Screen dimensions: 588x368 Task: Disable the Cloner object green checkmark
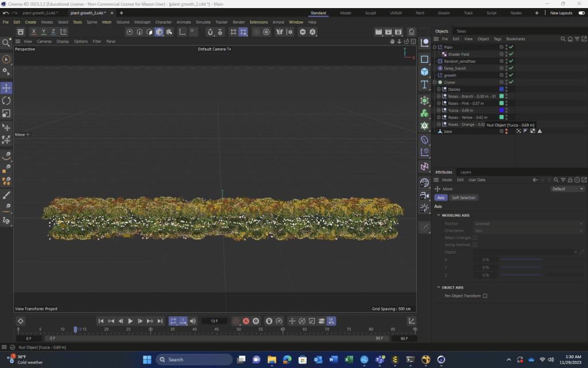(511, 82)
